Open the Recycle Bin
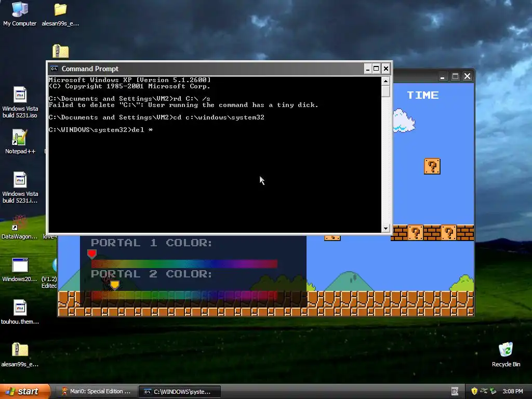The width and height of the screenshot is (532, 399). (x=506, y=355)
